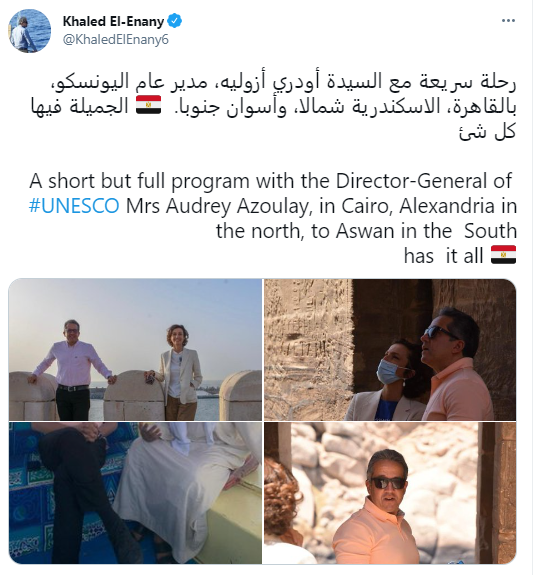This screenshot has width=537, height=575.
Task: Click Khaled El-Enany's profile avatar
Action: (29, 31)
